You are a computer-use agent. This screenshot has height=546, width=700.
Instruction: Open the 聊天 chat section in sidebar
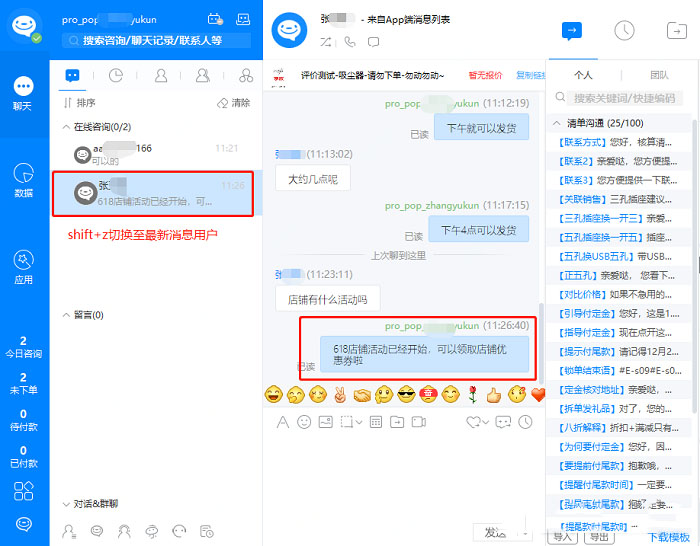tap(23, 93)
